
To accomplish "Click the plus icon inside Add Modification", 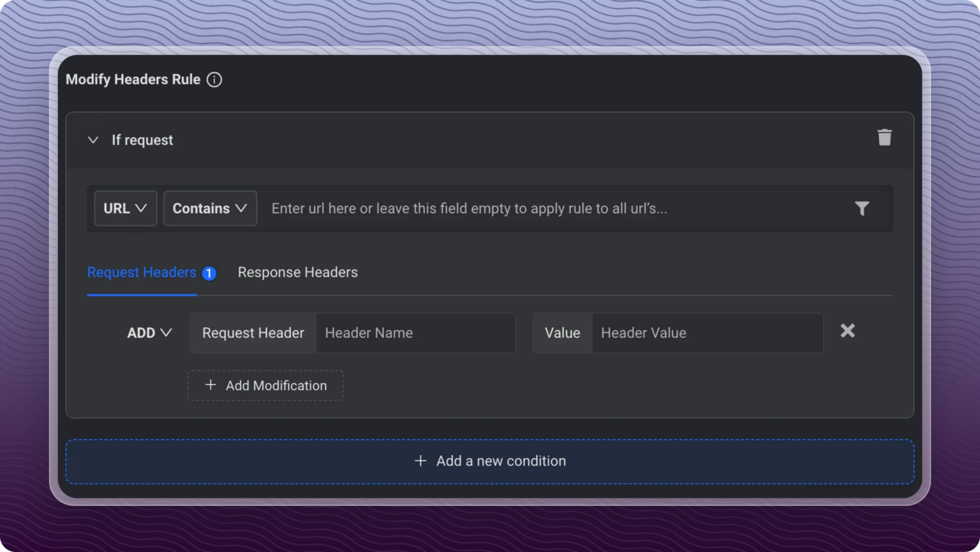I will click(211, 385).
